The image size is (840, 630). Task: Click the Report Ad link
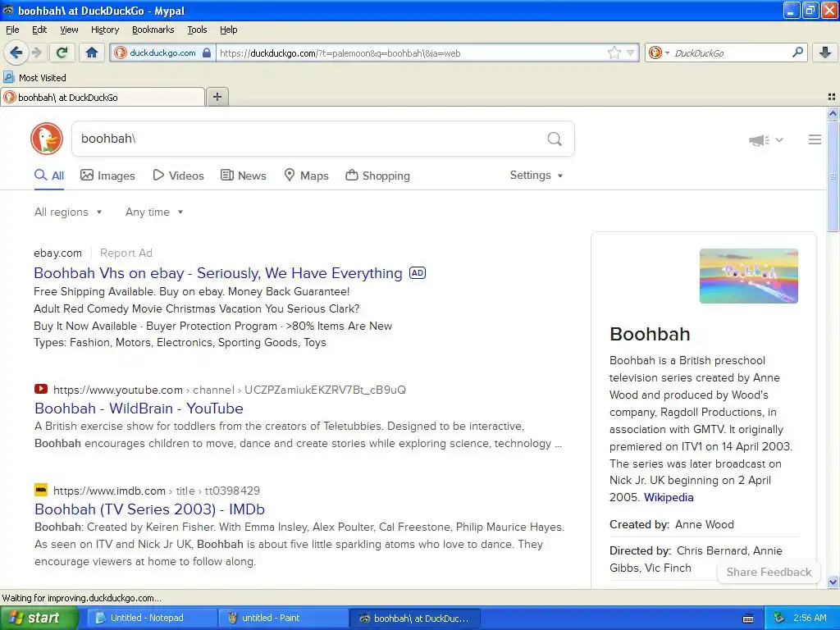tap(126, 253)
